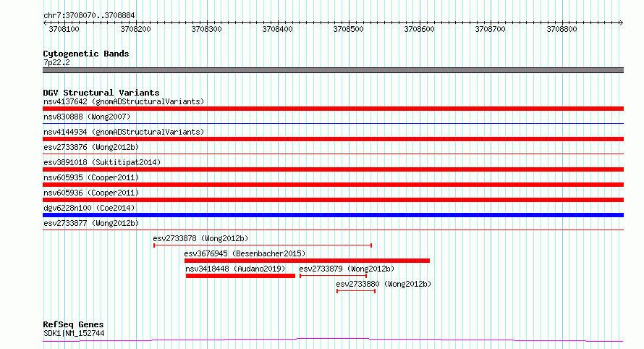Screen dimensions: 644x349
Task: Click ruler position 3708700
Action: pyautogui.click(x=491, y=29)
